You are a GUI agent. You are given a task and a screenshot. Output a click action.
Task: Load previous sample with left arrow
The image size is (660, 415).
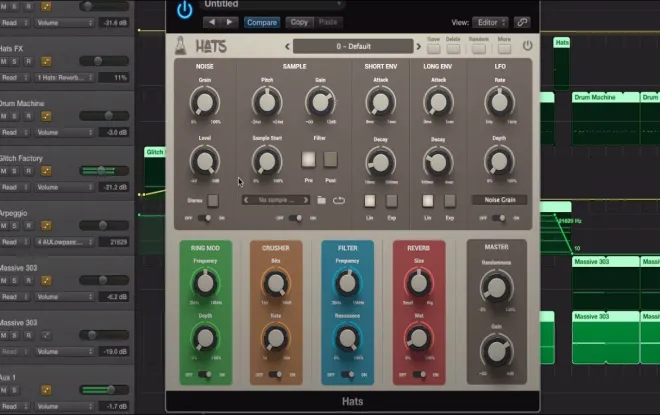click(x=247, y=200)
